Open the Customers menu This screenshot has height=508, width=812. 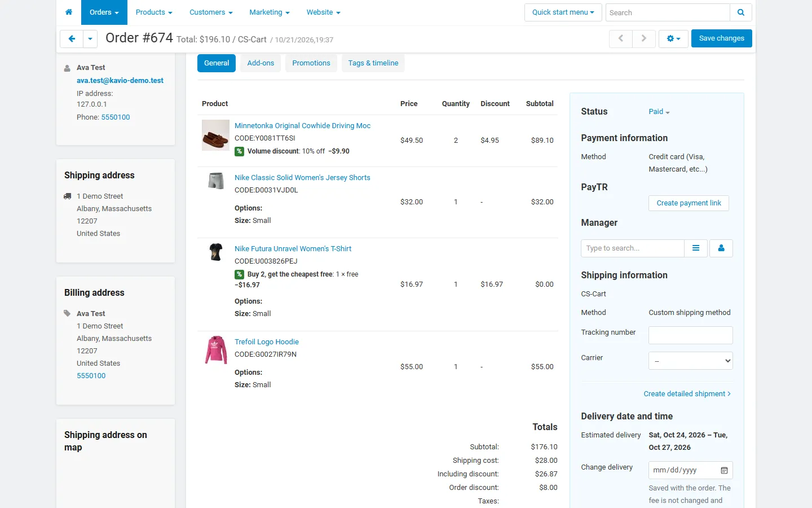coord(211,12)
